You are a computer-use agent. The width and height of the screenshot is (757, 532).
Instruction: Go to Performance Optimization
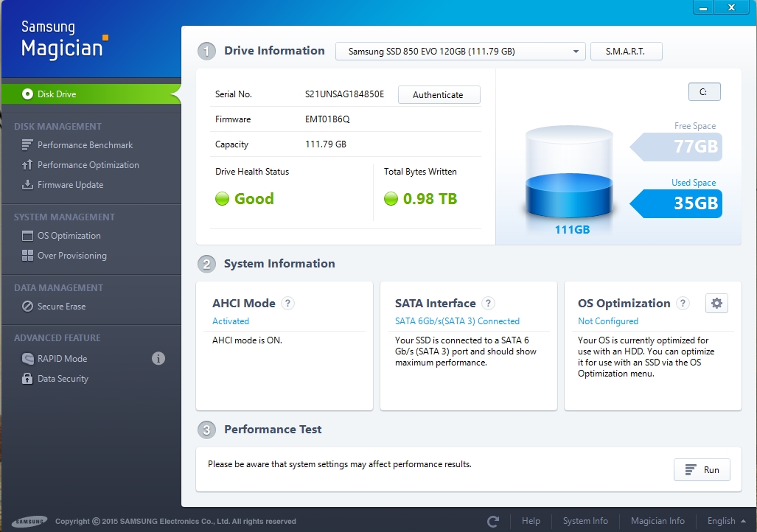point(88,165)
